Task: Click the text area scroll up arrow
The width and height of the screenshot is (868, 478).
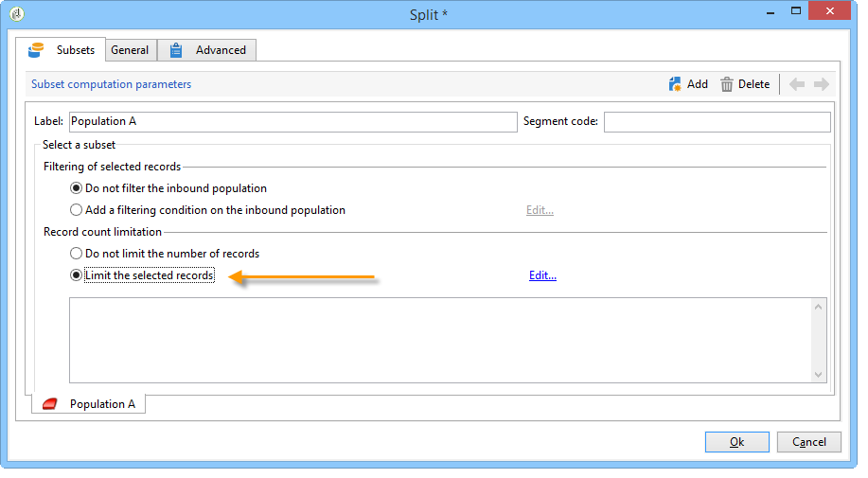Action: [818, 307]
